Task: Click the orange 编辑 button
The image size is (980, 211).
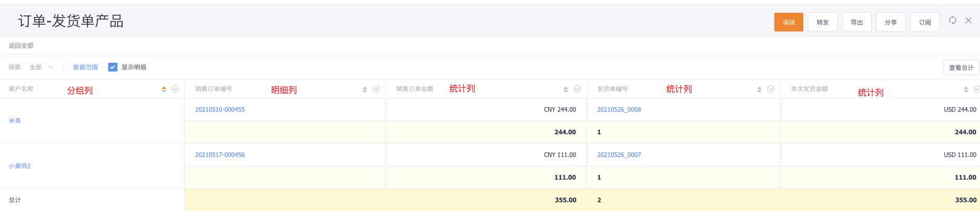Action: [x=788, y=22]
